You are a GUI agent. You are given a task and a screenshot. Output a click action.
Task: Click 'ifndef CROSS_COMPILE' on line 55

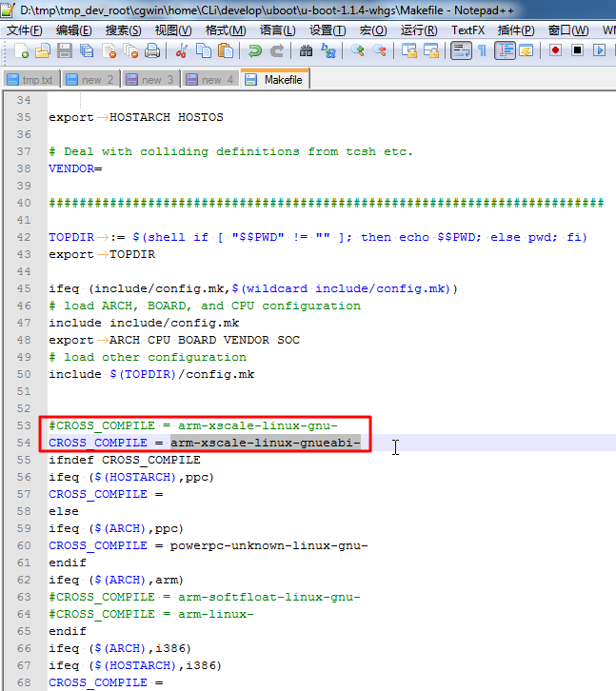coord(125,460)
